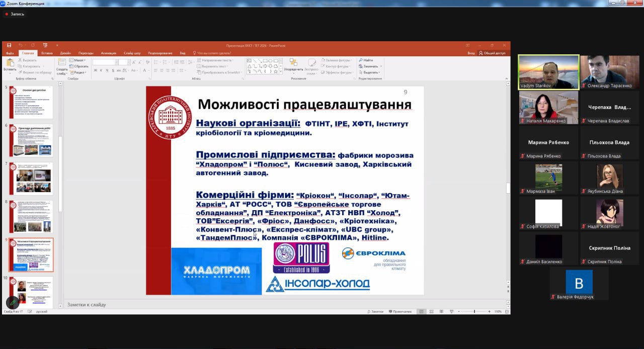Open Направление текста dropdown
This screenshot has width=644, height=349.
click(x=215, y=60)
